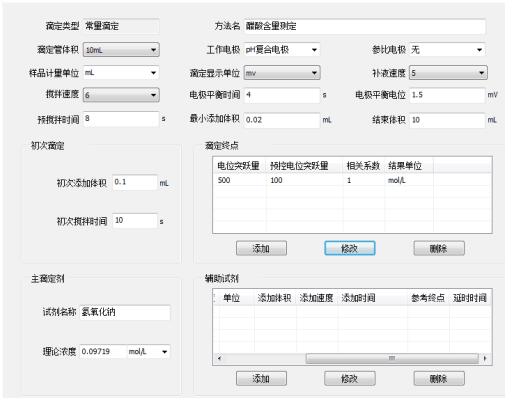The height and width of the screenshot is (404, 514).
Task: Expand the 滴定显示单位 mv dropdown
Action: [x=282, y=73]
